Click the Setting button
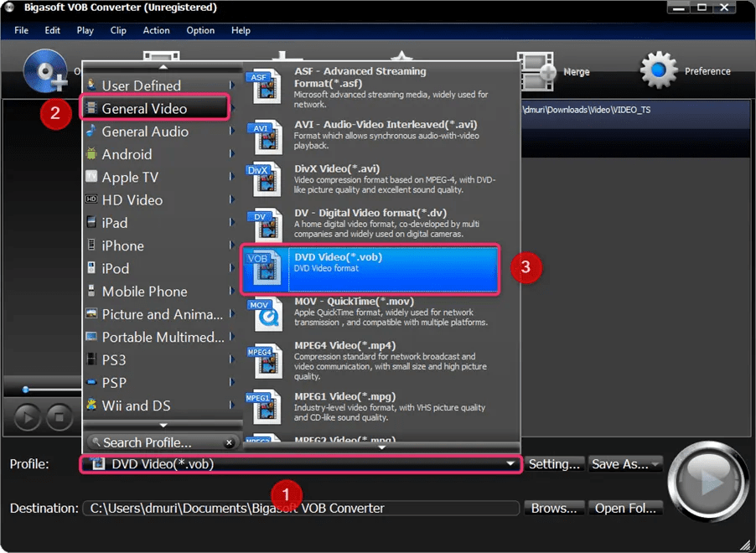Viewport: 756px width, 553px height. [554, 463]
